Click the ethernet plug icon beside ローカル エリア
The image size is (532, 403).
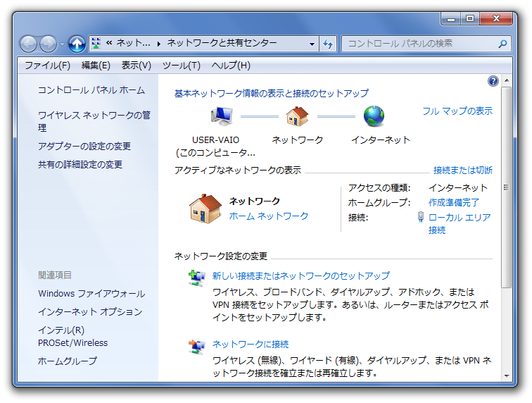pyautogui.click(x=420, y=217)
